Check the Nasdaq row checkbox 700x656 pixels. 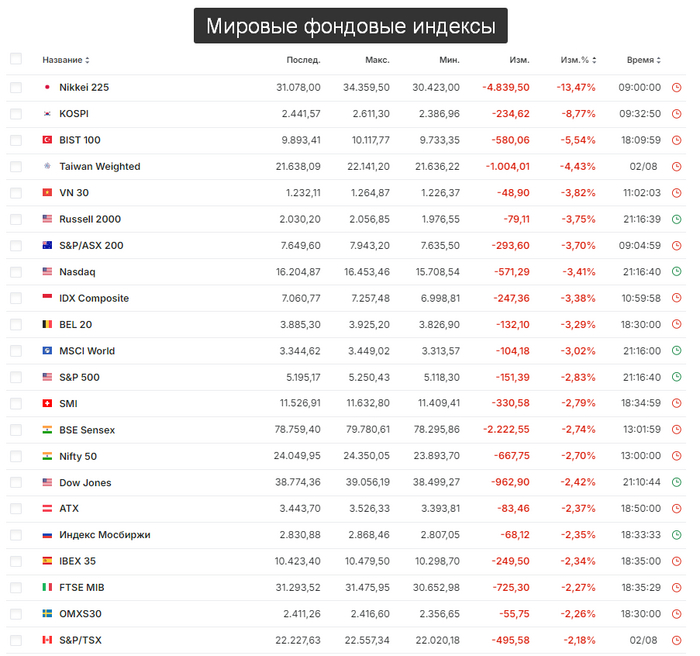pos(16,272)
